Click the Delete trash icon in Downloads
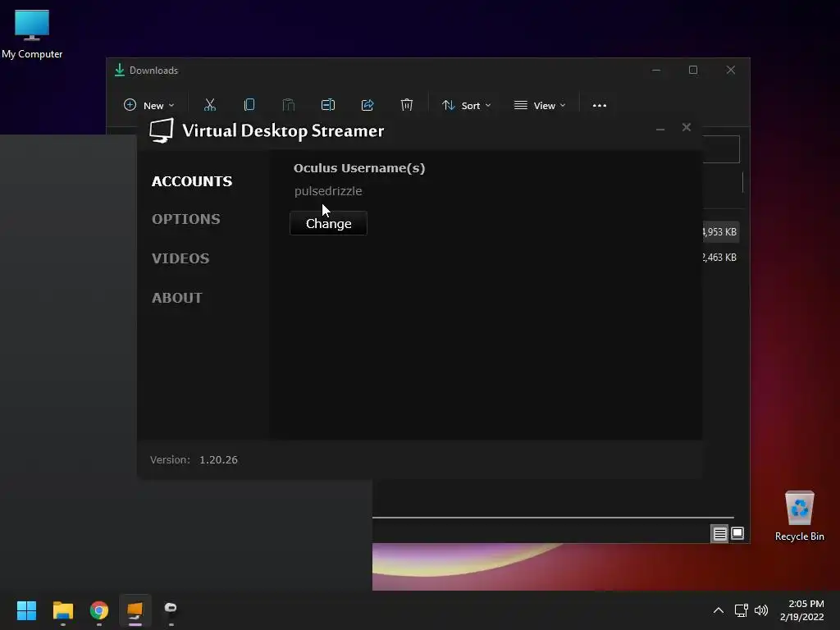Screen dimensions: 840x630 click(407, 105)
